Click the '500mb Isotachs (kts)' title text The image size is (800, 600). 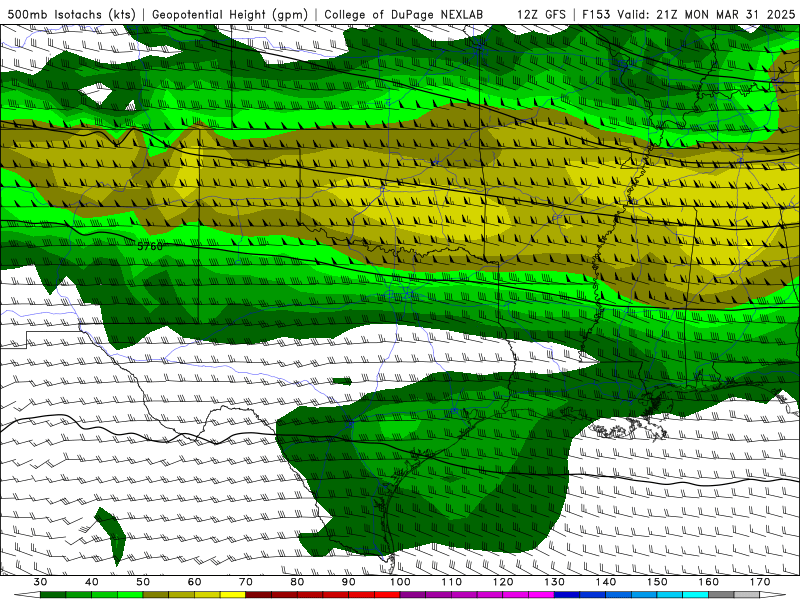(x=71, y=14)
